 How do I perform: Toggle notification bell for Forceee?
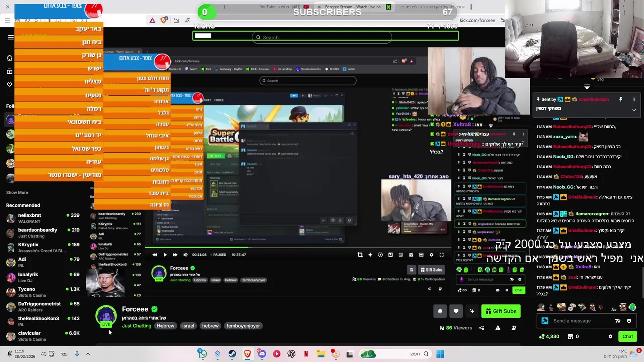click(x=440, y=311)
